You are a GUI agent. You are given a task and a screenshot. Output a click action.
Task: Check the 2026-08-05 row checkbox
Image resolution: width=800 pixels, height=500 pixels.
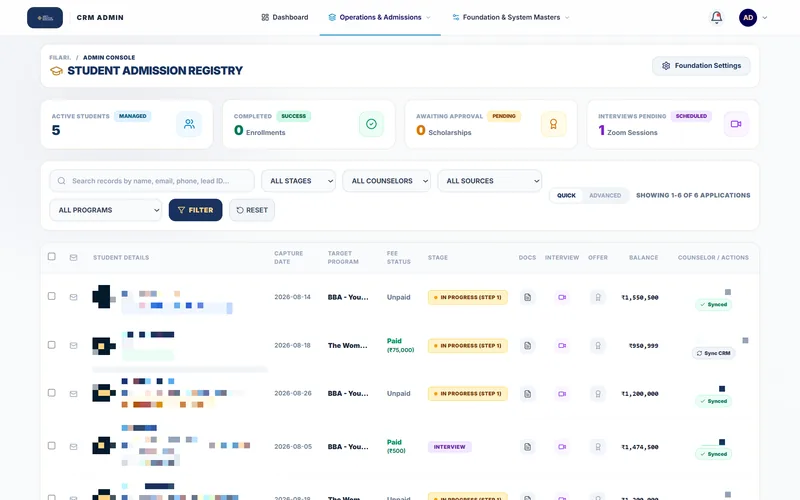pyautogui.click(x=52, y=445)
